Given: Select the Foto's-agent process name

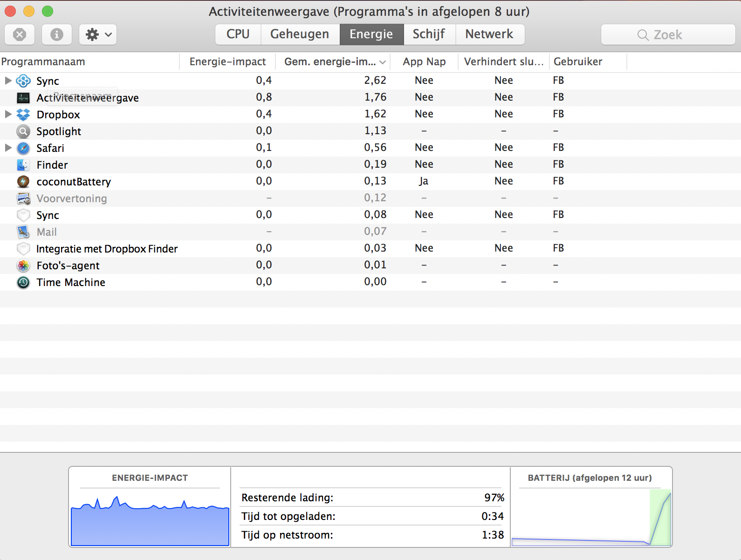Looking at the screenshot, I should click(68, 266).
